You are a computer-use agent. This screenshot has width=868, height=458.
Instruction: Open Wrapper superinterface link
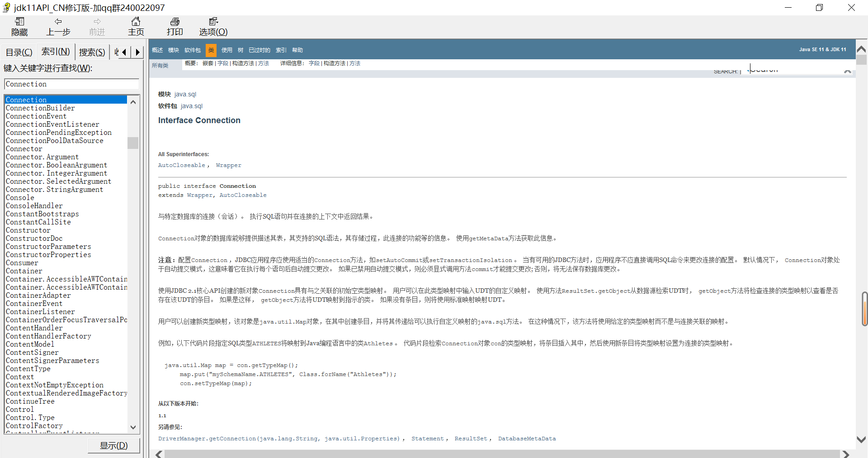[x=229, y=165]
